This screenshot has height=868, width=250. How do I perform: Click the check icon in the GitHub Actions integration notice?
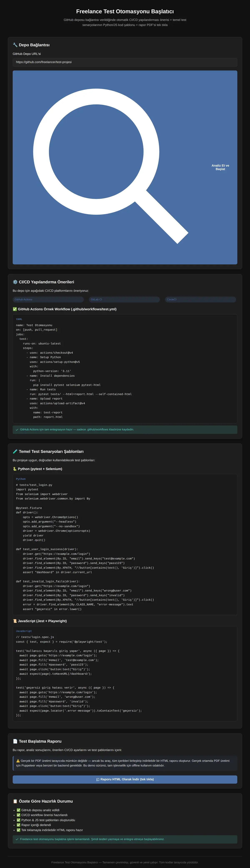coord(17,430)
